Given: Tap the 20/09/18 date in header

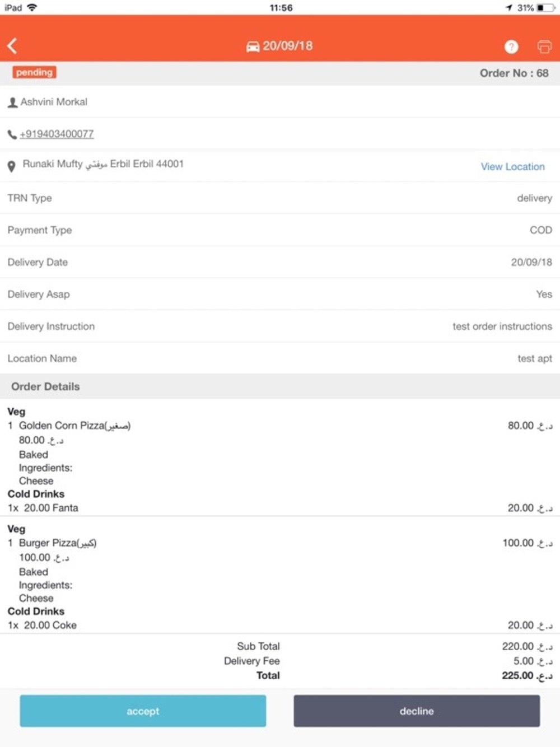Looking at the screenshot, I should (x=288, y=46).
